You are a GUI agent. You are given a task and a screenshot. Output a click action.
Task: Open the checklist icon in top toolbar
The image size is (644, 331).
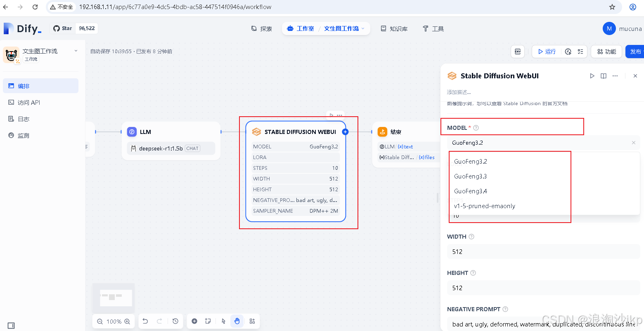point(580,52)
